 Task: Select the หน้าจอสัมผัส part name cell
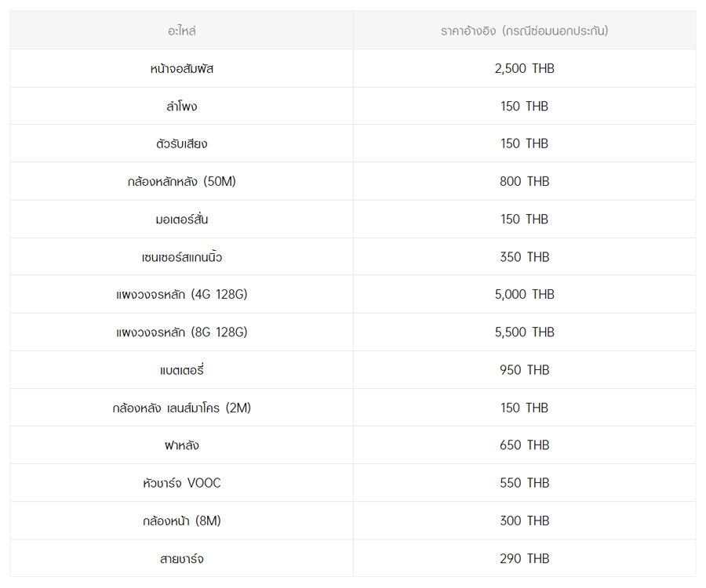point(181,68)
